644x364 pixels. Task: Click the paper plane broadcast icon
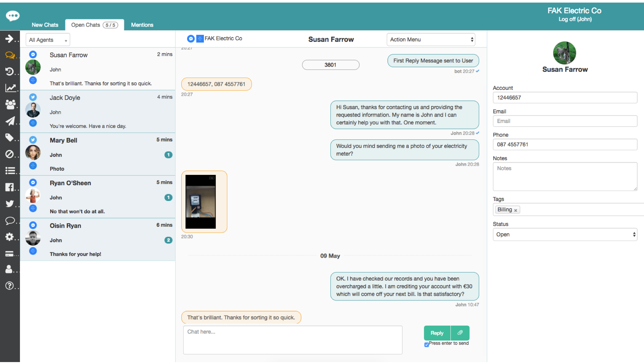click(x=10, y=121)
